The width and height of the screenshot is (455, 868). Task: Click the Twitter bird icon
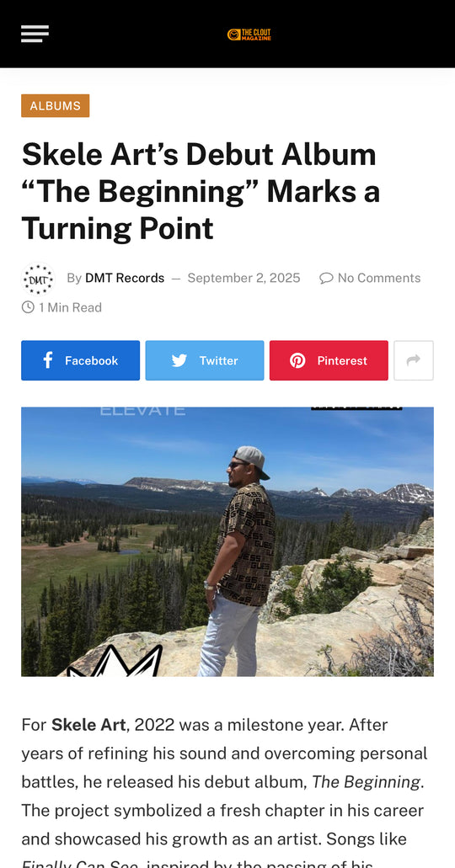(179, 361)
